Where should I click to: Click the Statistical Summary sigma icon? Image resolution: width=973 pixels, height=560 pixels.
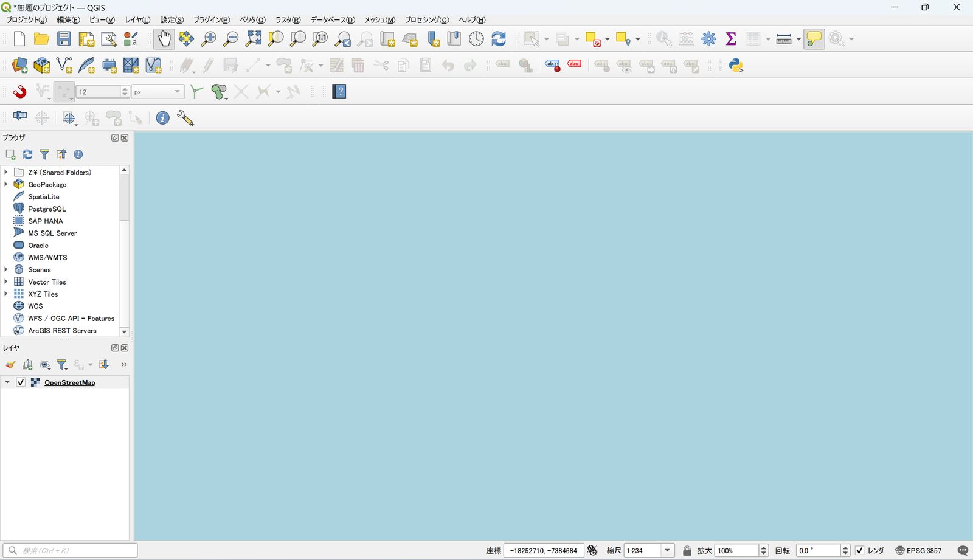[731, 39]
